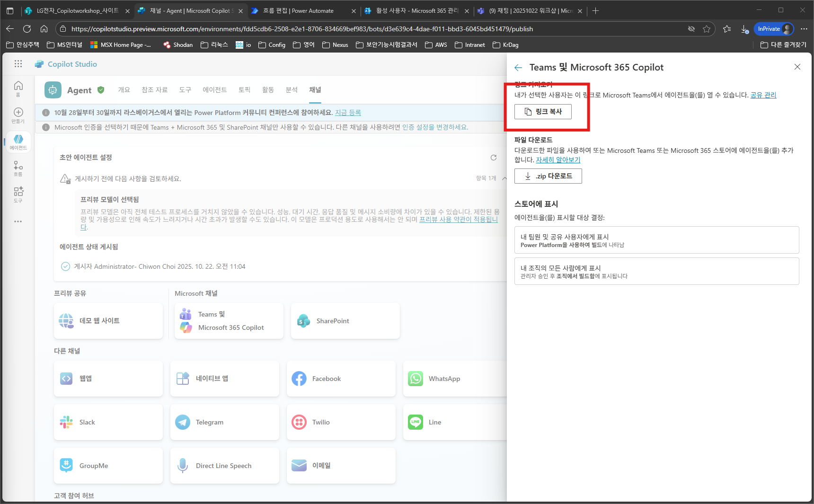
Task: Select the WhatsApp channel tile
Action: (455, 379)
